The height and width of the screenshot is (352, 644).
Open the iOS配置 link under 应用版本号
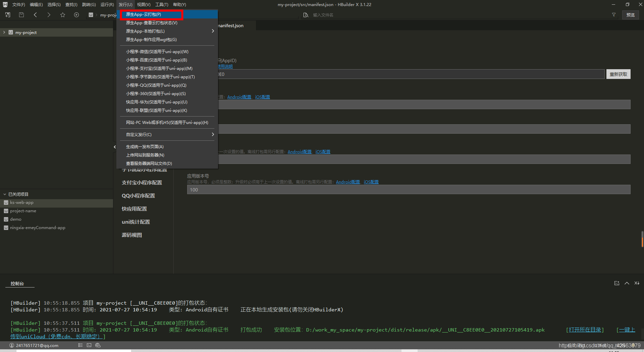tap(371, 182)
